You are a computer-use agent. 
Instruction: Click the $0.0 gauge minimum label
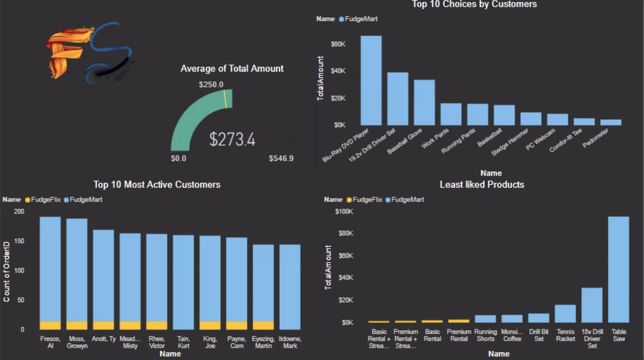tap(178, 159)
